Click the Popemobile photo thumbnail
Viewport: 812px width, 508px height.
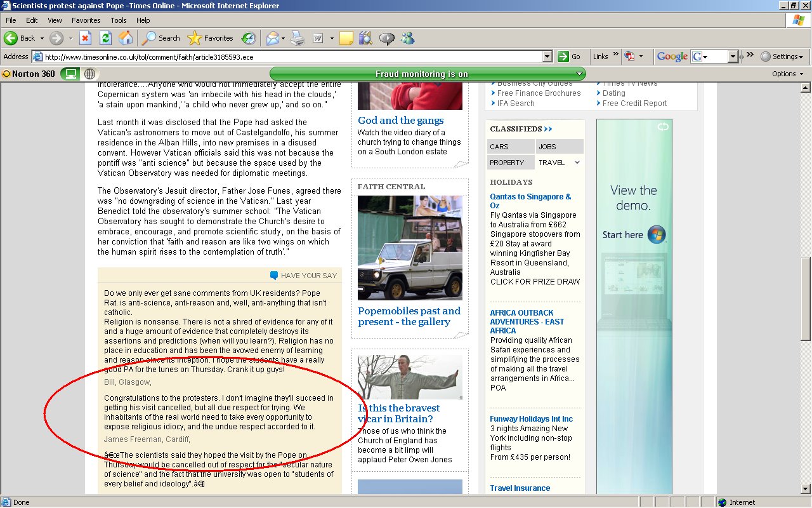[x=410, y=248]
